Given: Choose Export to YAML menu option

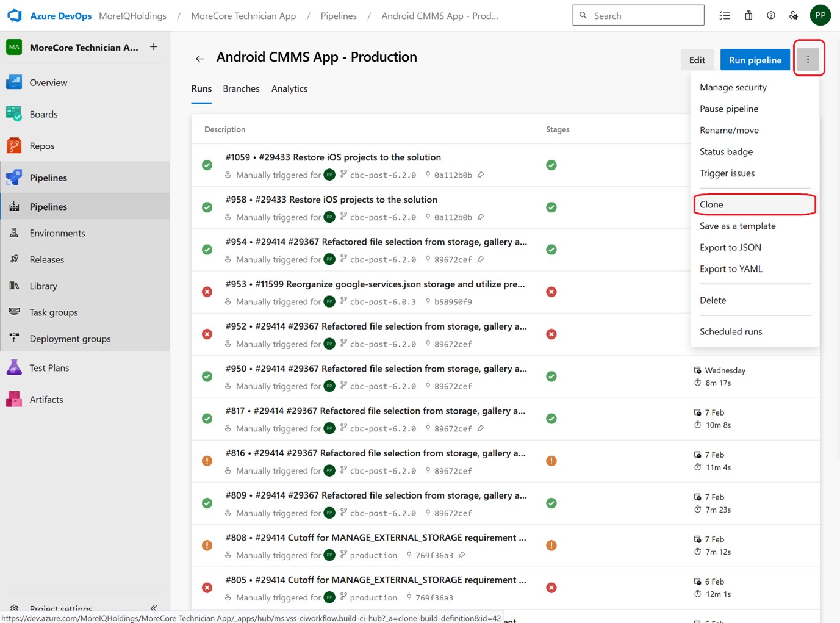Looking at the screenshot, I should pos(731,269).
